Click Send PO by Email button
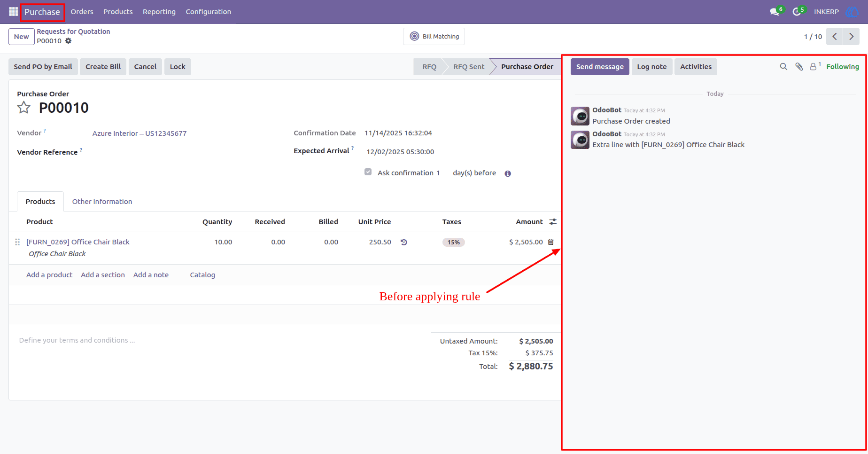The height and width of the screenshot is (454, 868). coord(43,67)
